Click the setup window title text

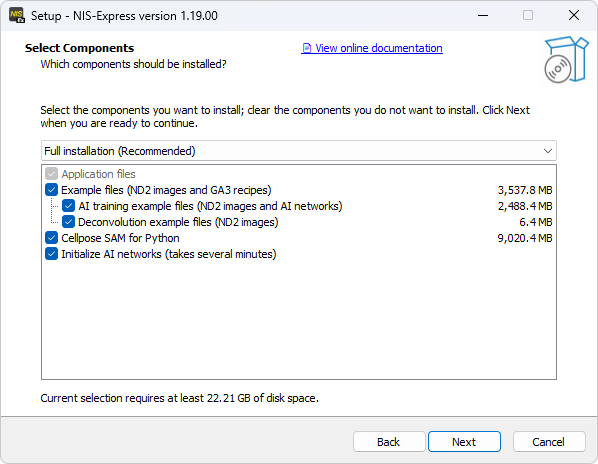point(124,16)
